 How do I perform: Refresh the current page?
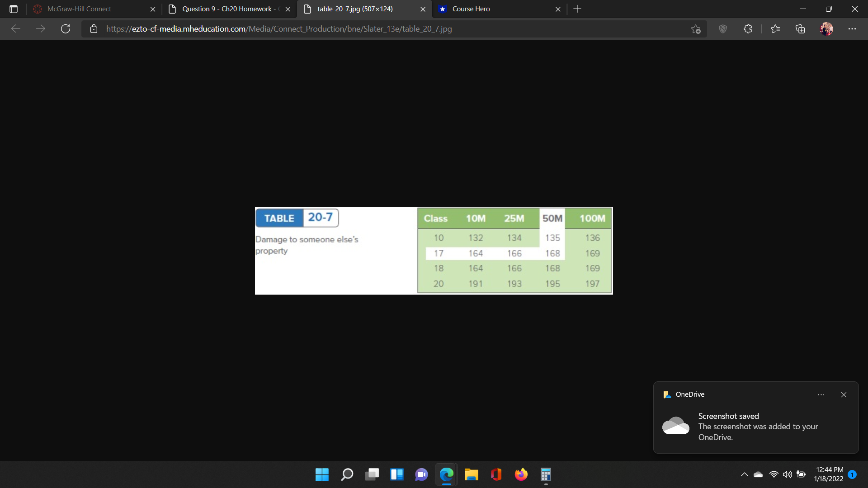66,28
